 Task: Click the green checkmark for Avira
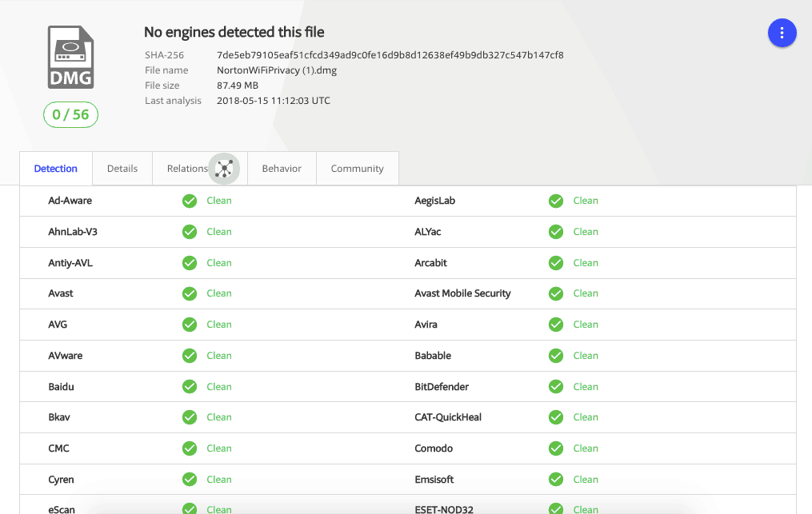click(556, 325)
